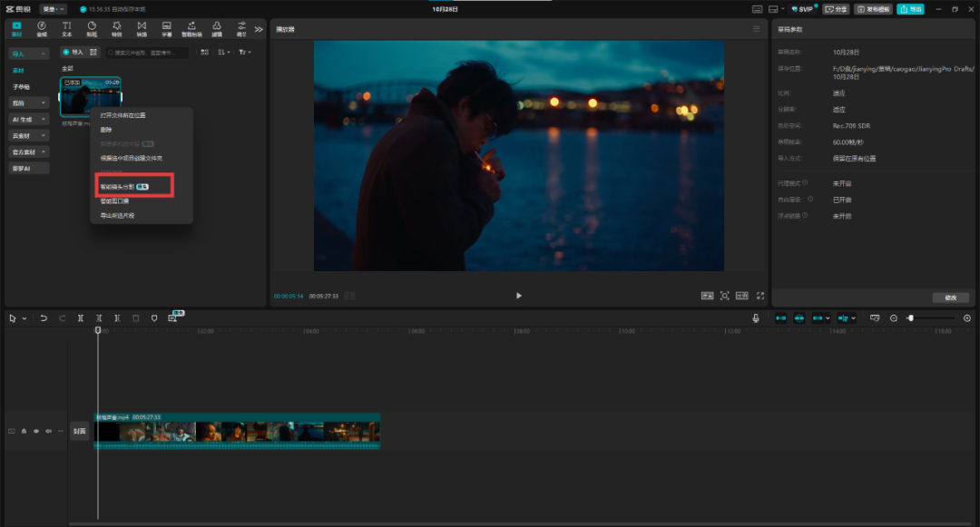980x527 pixels.
Task: Expand the AI 生成 sidebar section
Action: pyautogui.click(x=29, y=119)
